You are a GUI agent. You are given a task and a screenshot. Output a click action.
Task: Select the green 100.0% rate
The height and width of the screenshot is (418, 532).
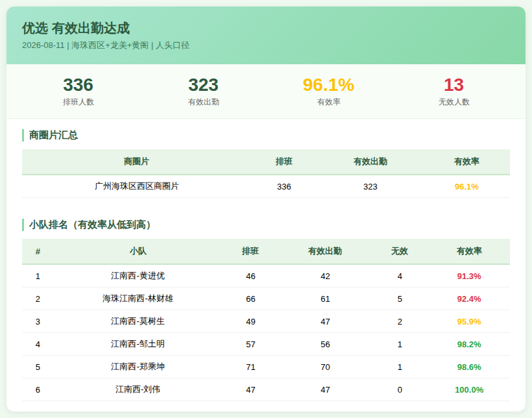coord(469,390)
